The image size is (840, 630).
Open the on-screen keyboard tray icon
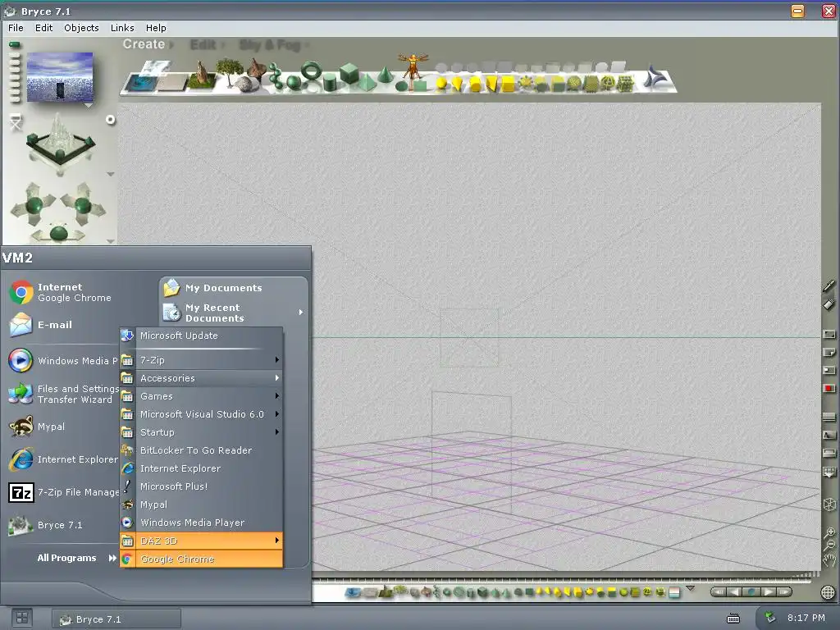point(733,619)
